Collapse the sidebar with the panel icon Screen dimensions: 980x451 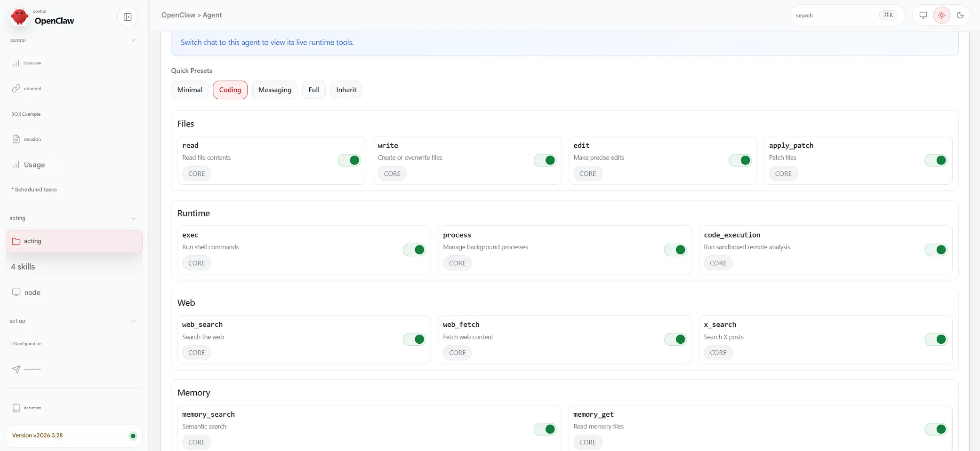point(128,17)
